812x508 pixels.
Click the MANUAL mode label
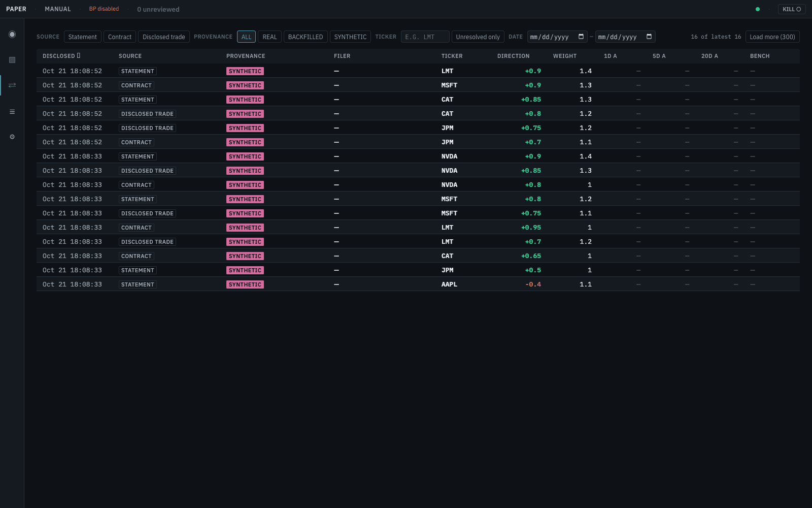pos(58,9)
